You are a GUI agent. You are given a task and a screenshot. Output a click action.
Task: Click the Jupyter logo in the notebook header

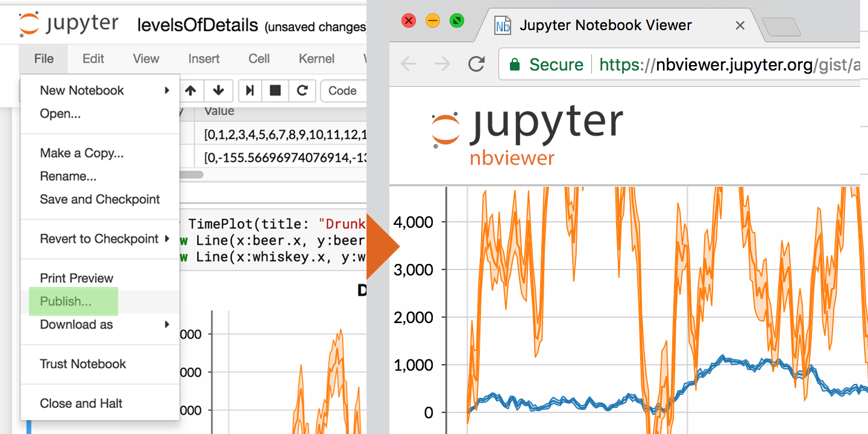coord(69,24)
